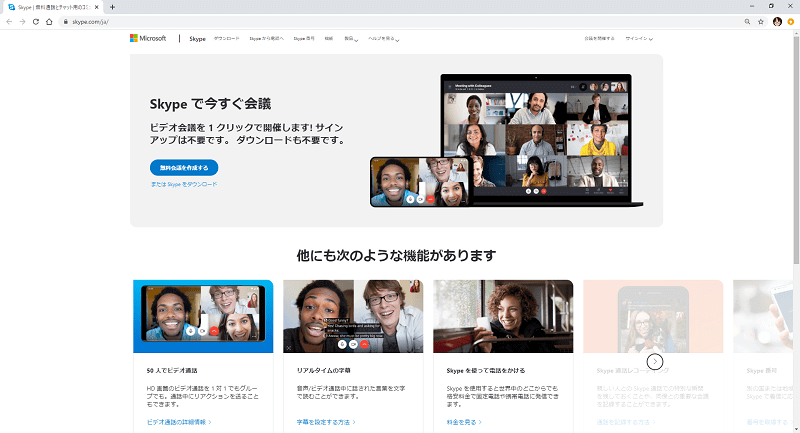
Task: Open a new browser tab
Action: coord(112,7)
